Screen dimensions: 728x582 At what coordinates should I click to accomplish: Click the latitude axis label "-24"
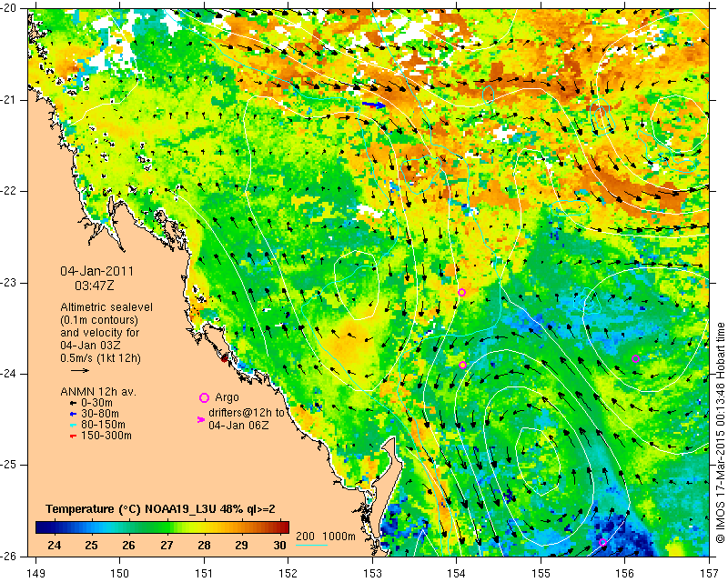point(10,374)
